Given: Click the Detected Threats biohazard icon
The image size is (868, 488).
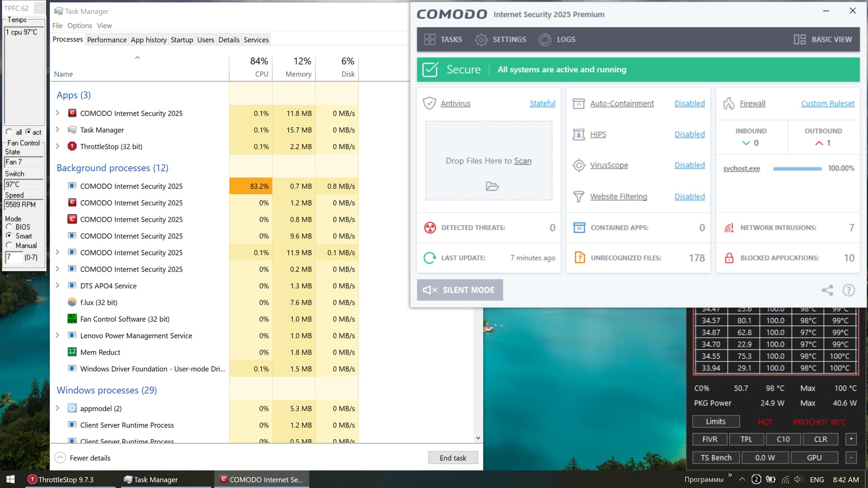Looking at the screenshot, I should (430, 228).
